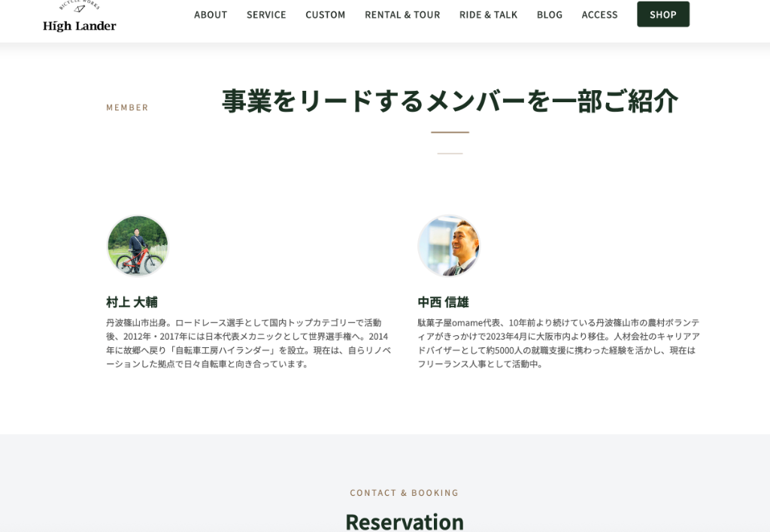The height and width of the screenshot is (532, 770).
Task: Click 中西 信雄's biography paragraph
Action: [559, 343]
